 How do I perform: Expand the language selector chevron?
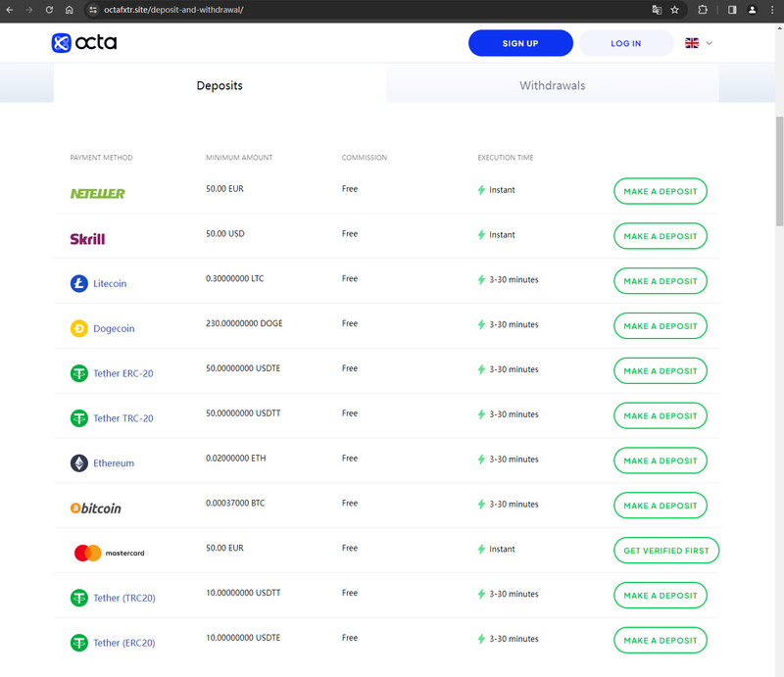(x=709, y=43)
